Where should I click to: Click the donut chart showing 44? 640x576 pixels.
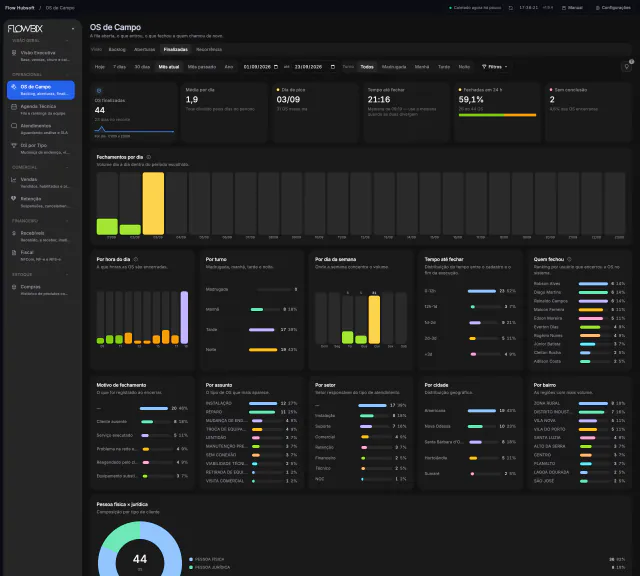(x=140, y=549)
